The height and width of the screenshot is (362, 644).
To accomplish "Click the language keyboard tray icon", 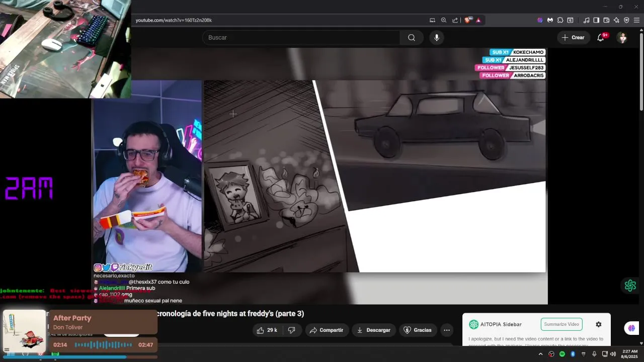I will pyautogui.click(x=584, y=354).
